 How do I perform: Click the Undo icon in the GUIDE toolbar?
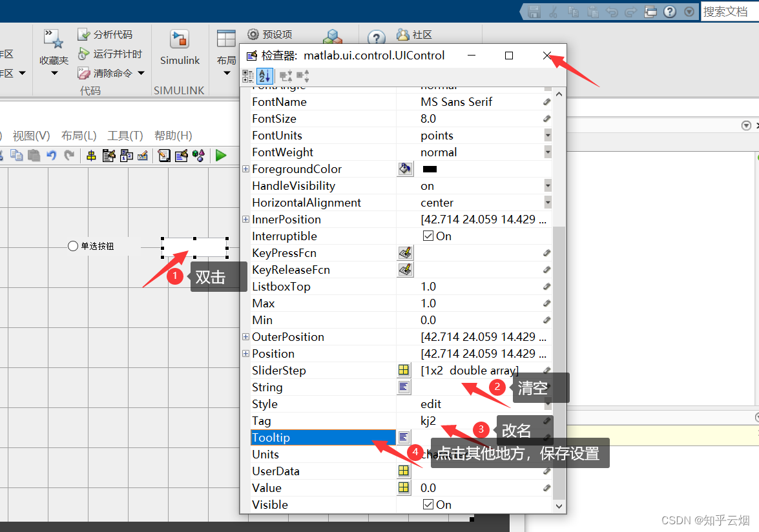(51, 155)
